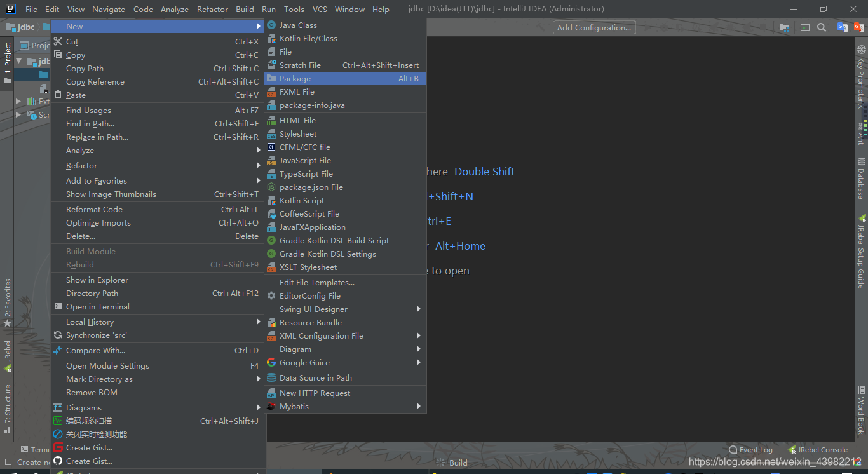Open the VCS menu
Image resolution: width=868 pixels, height=474 pixels.
click(x=320, y=9)
